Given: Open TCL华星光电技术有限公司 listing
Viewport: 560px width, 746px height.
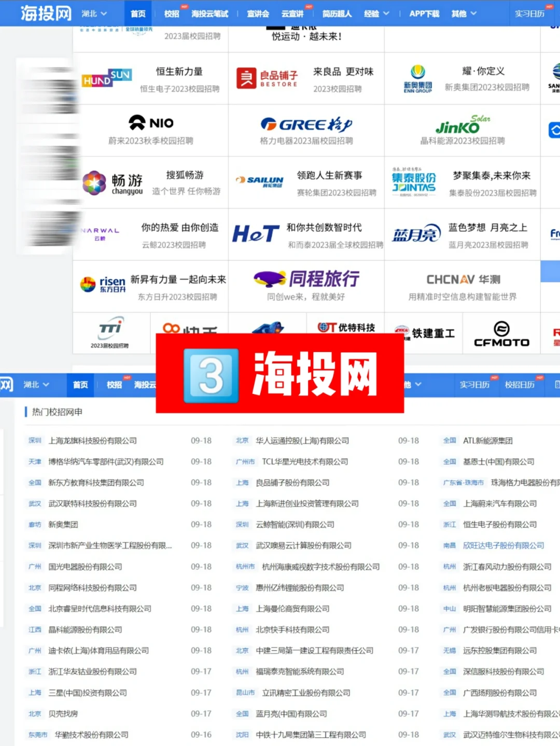Looking at the screenshot, I should [x=305, y=461].
